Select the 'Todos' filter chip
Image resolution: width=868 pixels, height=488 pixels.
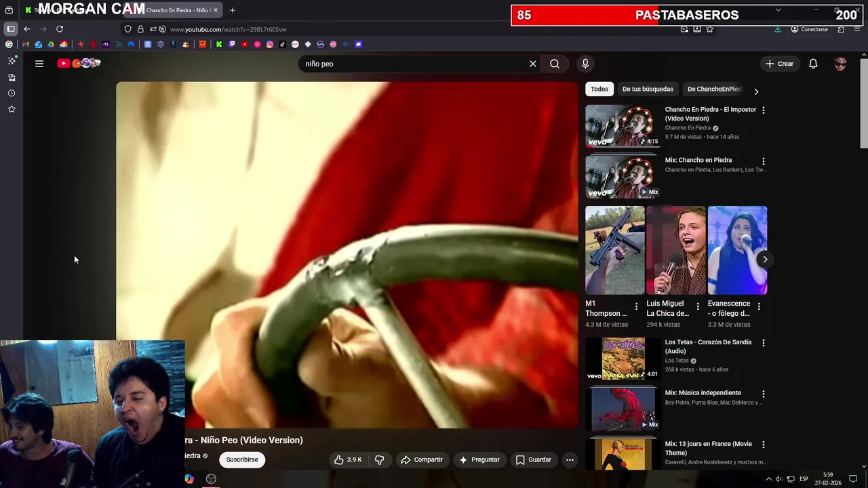599,89
